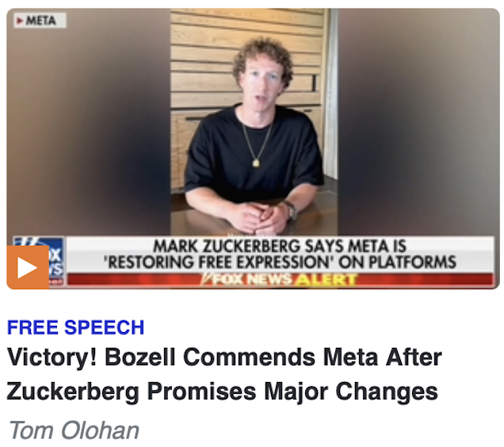Open the 'Victory! Bozell Commends Meta After' headline line

click(224, 357)
